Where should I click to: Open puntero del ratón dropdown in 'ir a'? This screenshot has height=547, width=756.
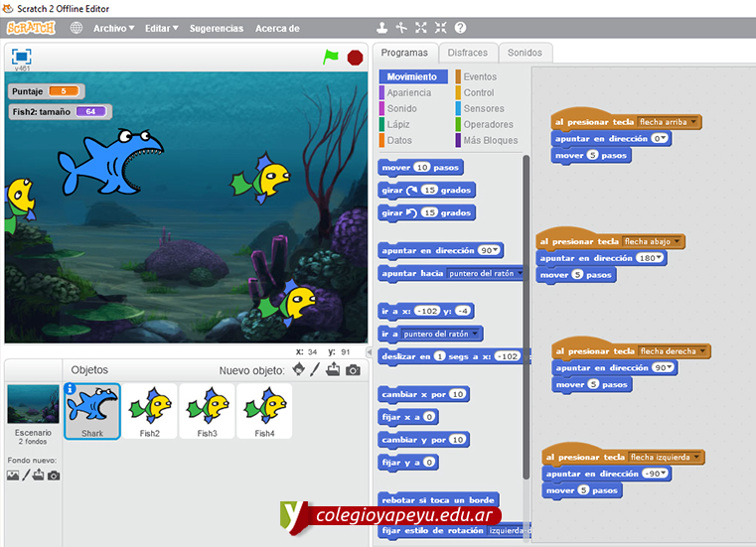[478, 334]
